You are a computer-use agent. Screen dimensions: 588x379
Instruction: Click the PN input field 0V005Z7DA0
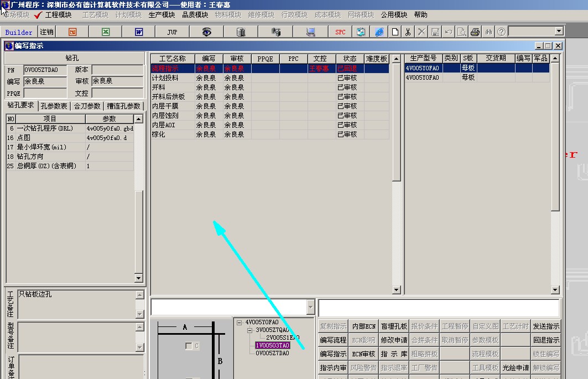click(45, 70)
